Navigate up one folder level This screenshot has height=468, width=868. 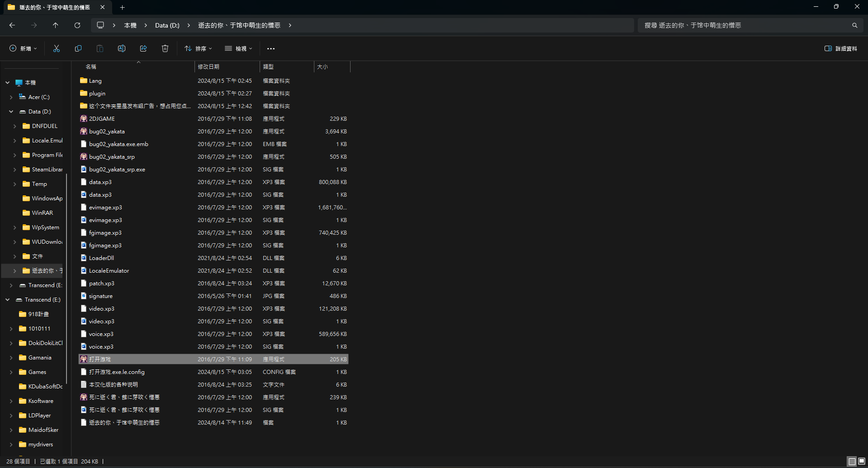tap(56, 25)
